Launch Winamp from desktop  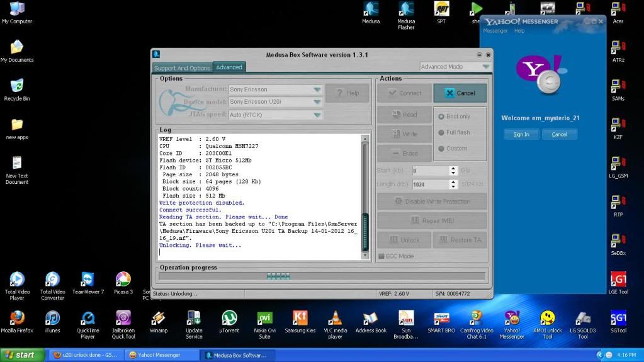point(159,322)
